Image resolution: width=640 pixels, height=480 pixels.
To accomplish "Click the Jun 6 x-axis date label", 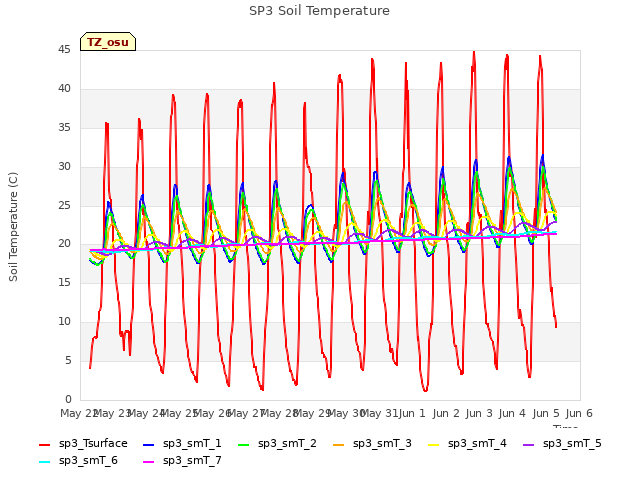I will [x=579, y=413].
